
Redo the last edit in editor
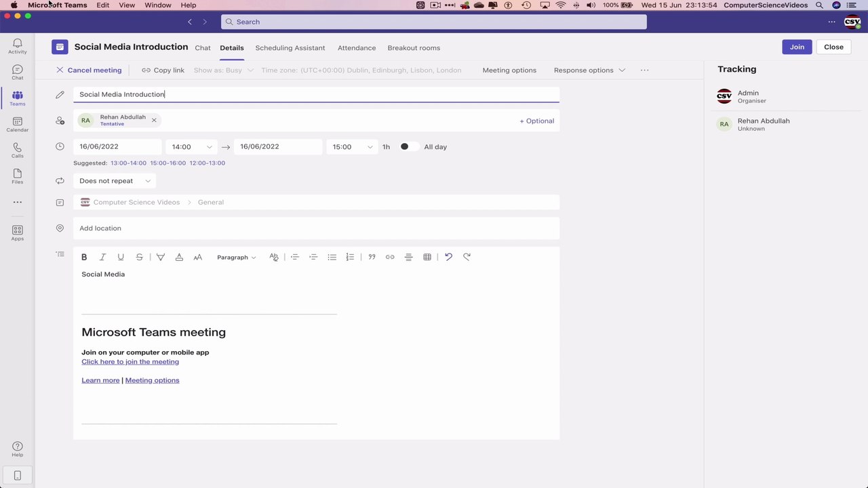[x=467, y=257]
